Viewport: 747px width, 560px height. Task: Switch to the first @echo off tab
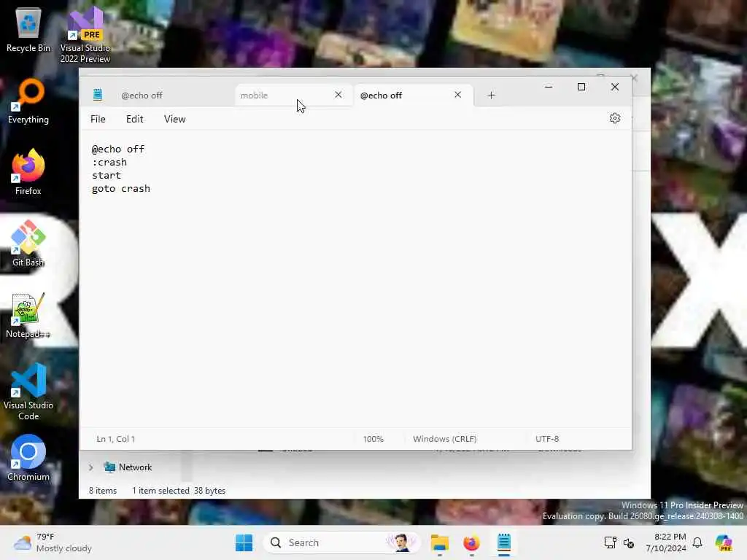coord(142,96)
